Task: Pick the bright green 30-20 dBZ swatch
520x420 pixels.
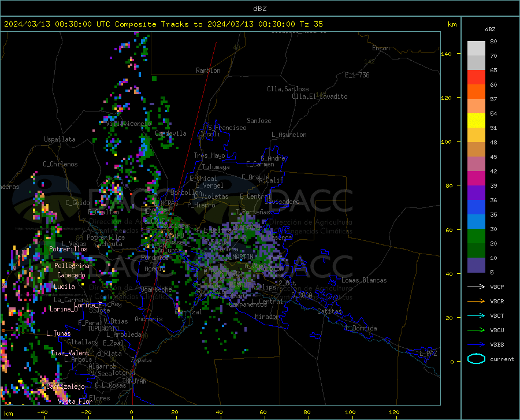Action: tap(476, 236)
